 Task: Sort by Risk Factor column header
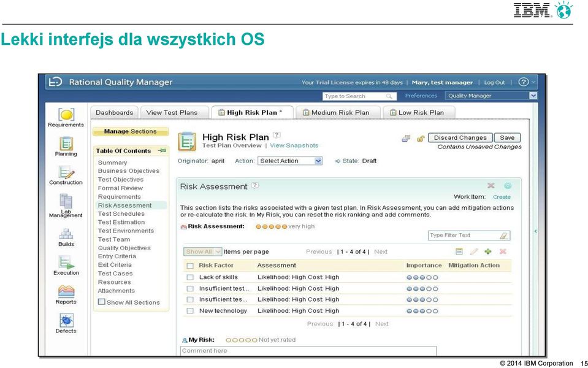point(216,266)
